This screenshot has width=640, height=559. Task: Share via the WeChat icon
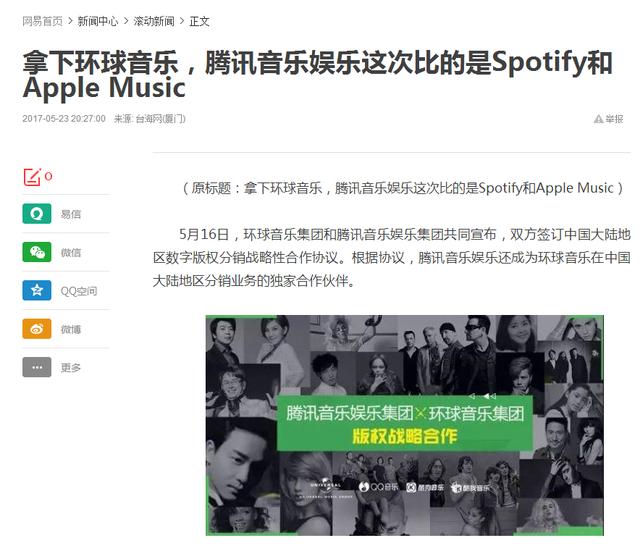click(37, 252)
